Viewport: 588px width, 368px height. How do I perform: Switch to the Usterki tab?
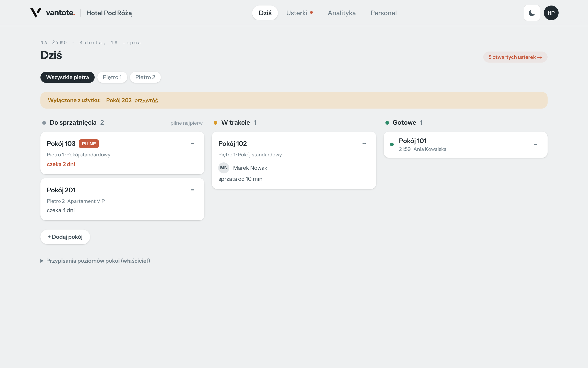coord(299,13)
